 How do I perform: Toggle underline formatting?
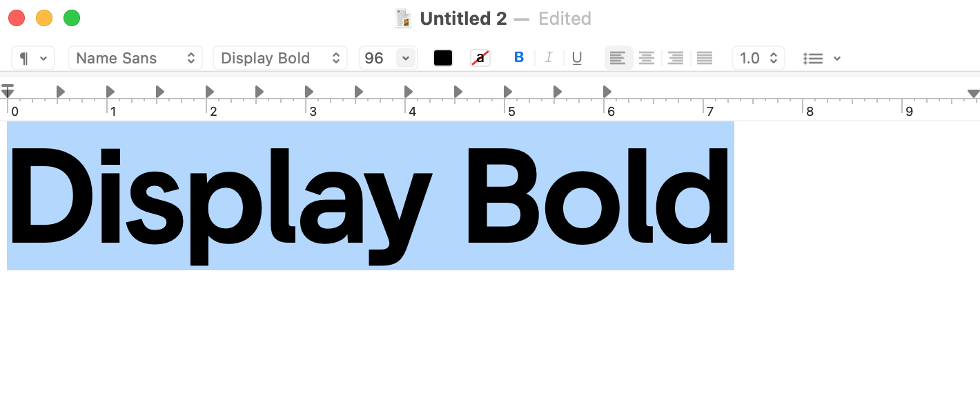coord(577,58)
